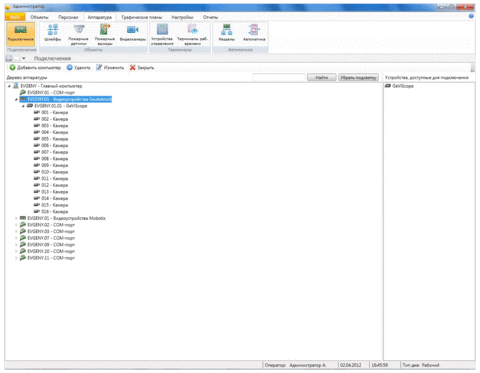Click the Найти button
This screenshot has width=480, height=373.
pos(322,77)
